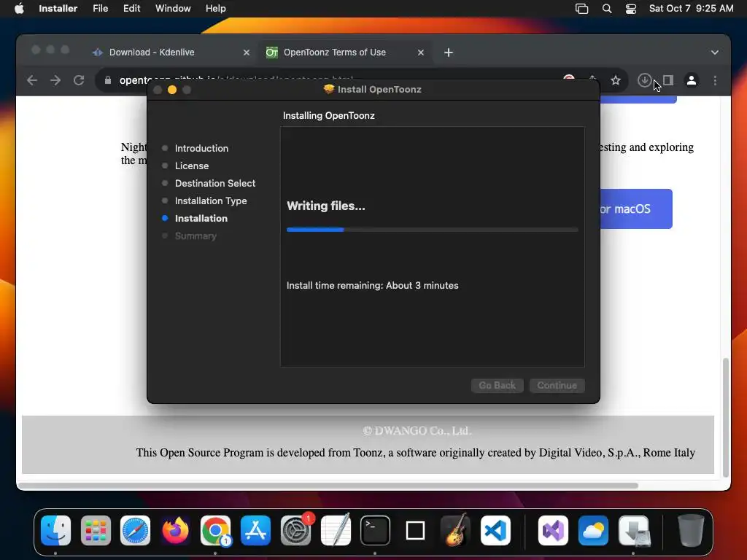Screen dimensions: 747x560
Task: Open Visual Studio Code from the Dock
Action: coord(495,530)
